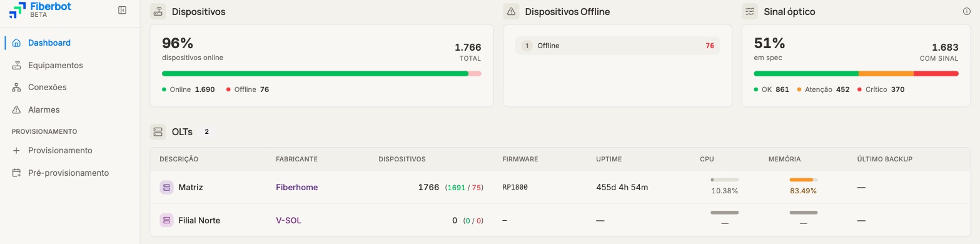Click the Alarmes warning triangle icon
This screenshot has width=980, height=244.
[x=16, y=109]
